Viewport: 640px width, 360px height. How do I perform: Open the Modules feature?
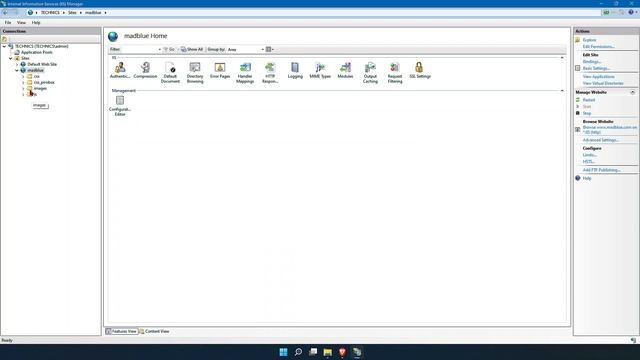tap(345, 70)
